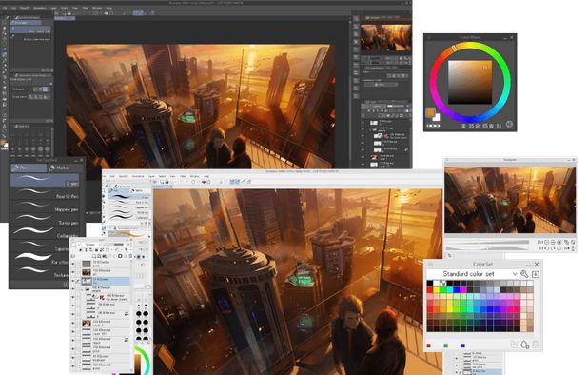Select the Calligraphy brush in dark Sub Tool panel
Viewport: 588px width, 375px height.
coord(45,233)
